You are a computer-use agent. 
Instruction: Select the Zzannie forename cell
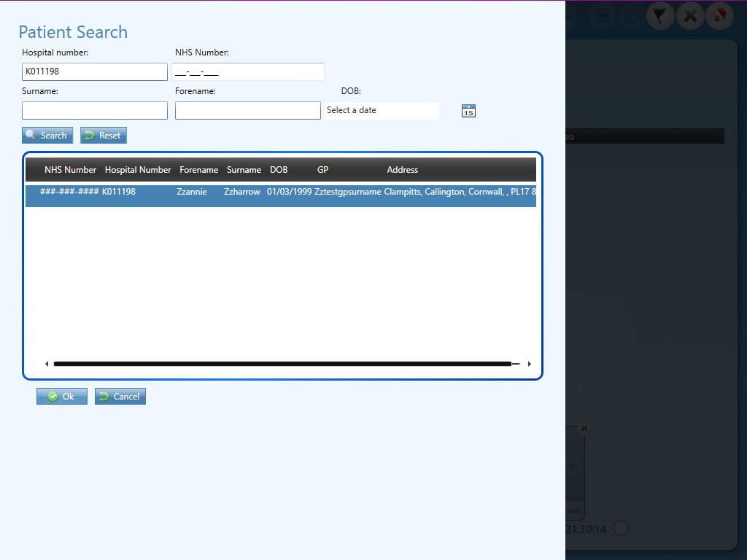[x=192, y=192]
